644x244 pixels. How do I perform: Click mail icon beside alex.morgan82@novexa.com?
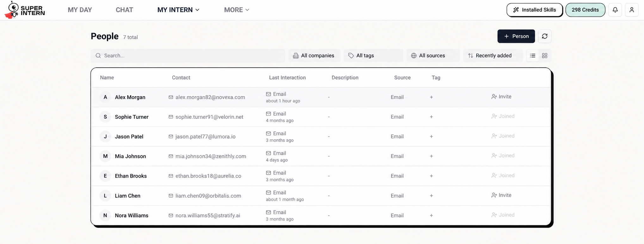[171, 97]
